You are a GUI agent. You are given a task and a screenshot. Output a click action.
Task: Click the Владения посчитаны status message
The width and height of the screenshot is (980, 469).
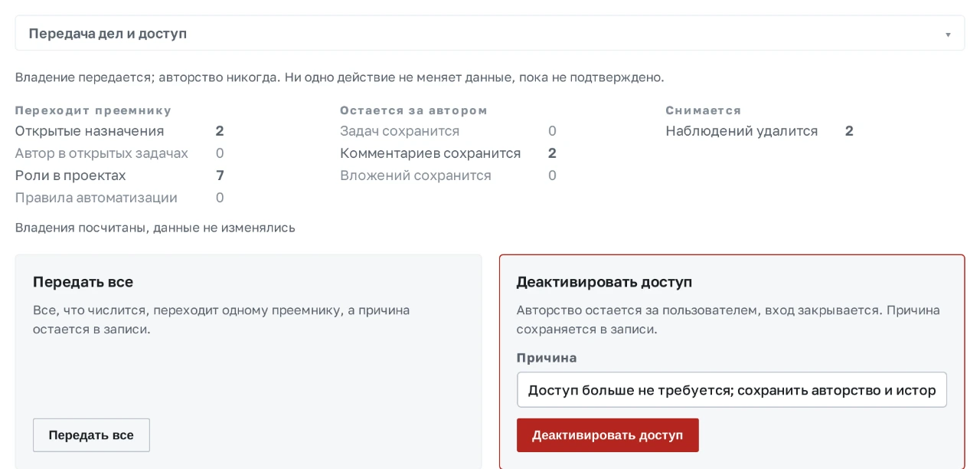pos(155,228)
